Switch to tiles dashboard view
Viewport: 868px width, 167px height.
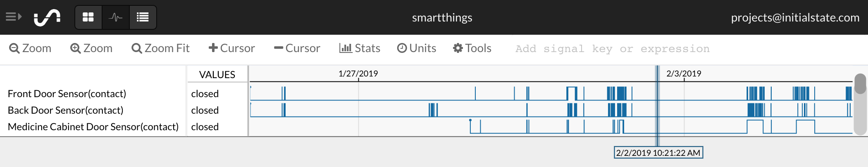pyautogui.click(x=88, y=17)
